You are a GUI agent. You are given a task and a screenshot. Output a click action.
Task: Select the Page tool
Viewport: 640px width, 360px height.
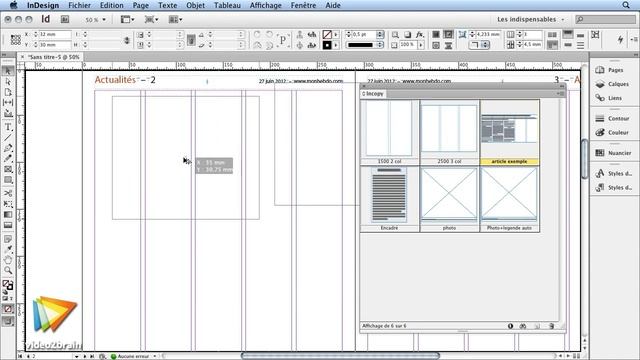click(x=8, y=92)
